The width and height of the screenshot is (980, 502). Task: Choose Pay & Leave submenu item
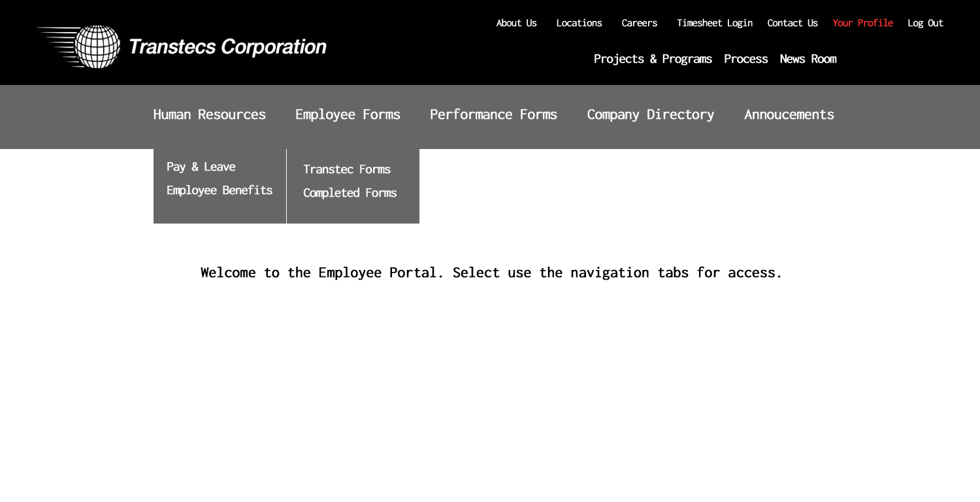[x=201, y=167]
